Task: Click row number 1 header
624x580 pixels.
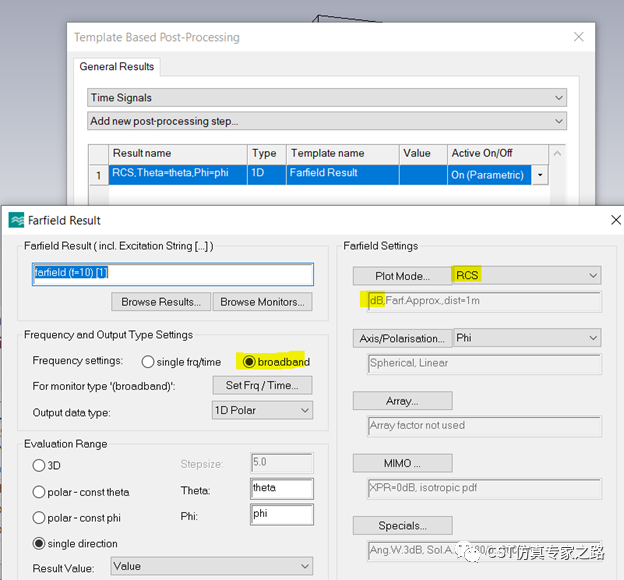Action: [98, 175]
